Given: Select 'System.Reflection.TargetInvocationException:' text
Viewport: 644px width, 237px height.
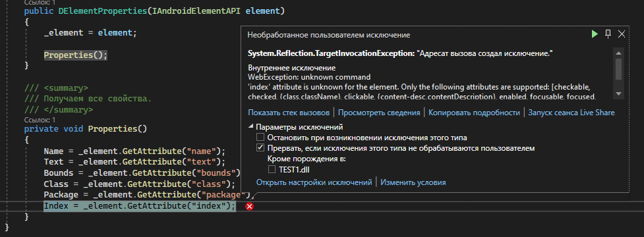Looking at the screenshot, I should click(331, 54).
